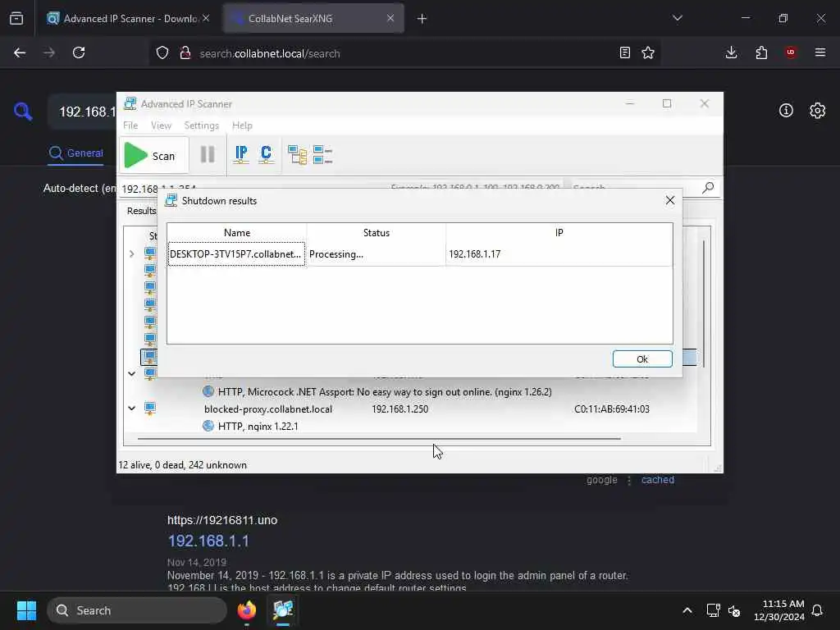The image size is (840, 630).
Task: Open browser downloads panel
Action: [731, 52]
